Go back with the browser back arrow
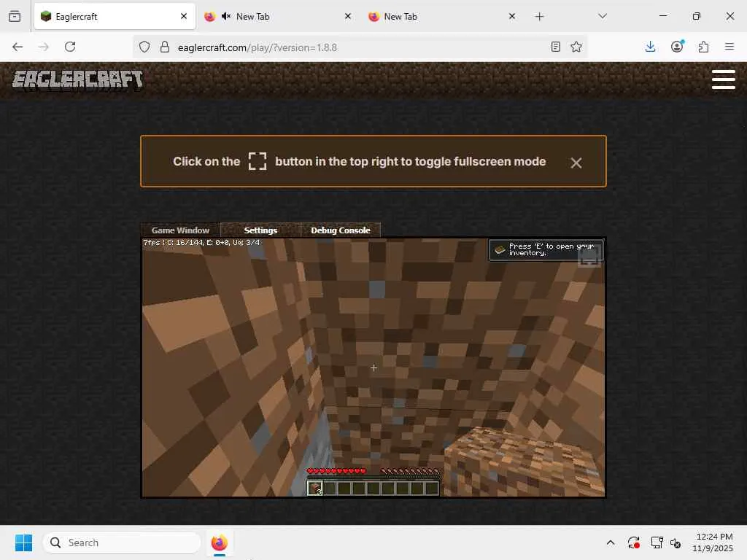This screenshot has height=560, width=747. pos(18,47)
